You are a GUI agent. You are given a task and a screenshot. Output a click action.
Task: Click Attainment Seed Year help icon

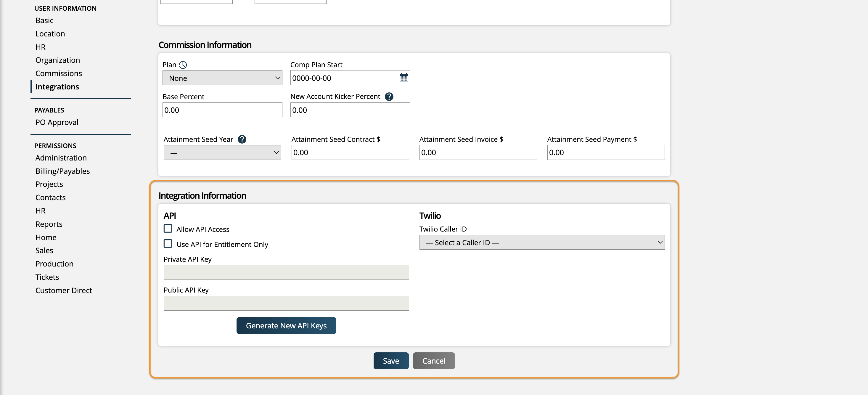(x=242, y=139)
